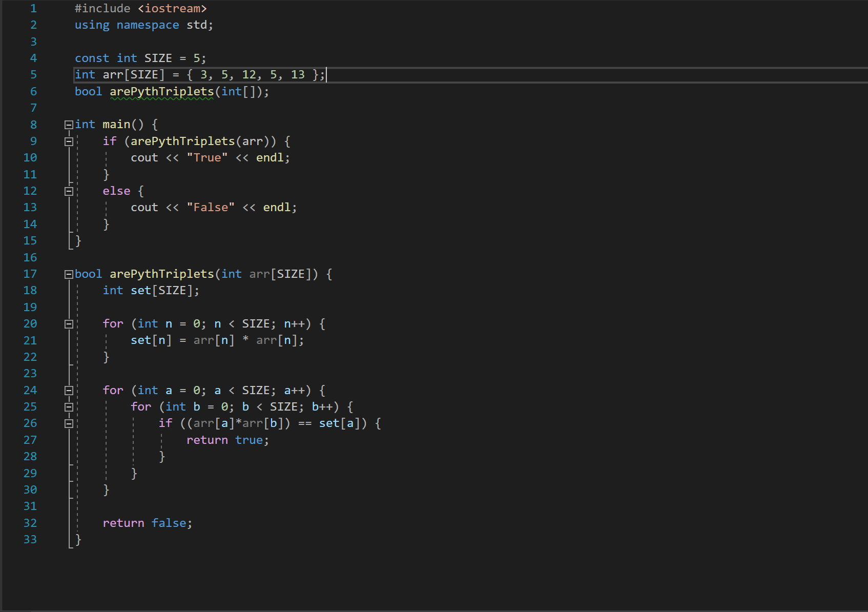This screenshot has width=868, height=612.
Task: Click 'const int SIZE = 5;' declaration
Action: 140,58
